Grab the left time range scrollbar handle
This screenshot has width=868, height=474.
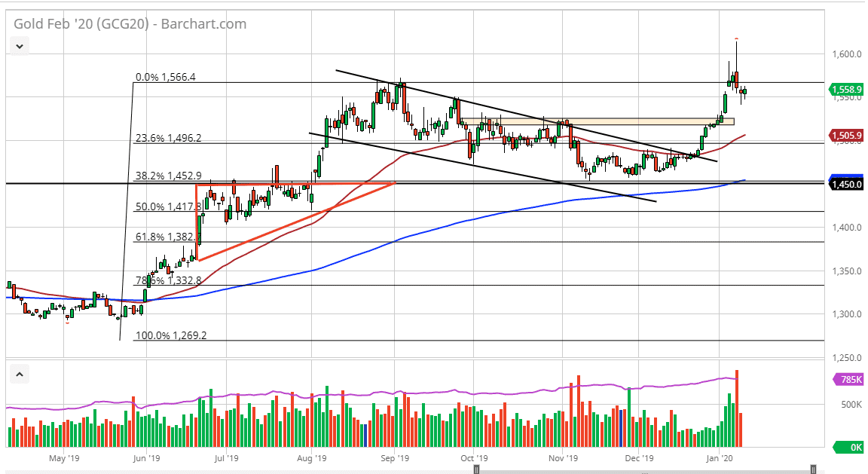tap(476, 469)
